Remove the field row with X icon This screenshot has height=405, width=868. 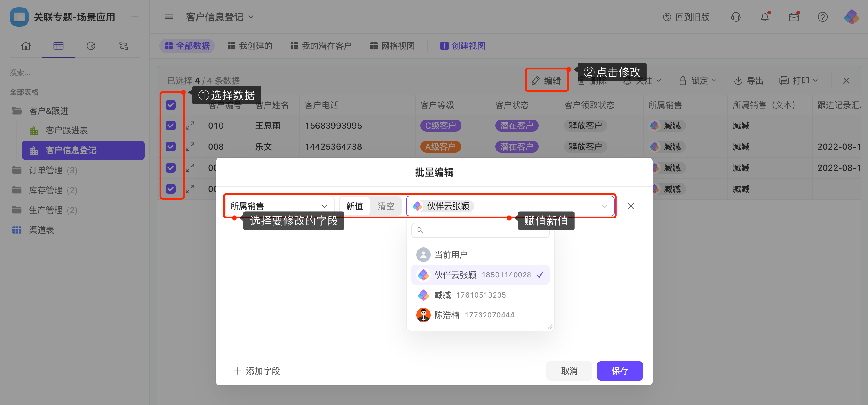coord(631,206)
